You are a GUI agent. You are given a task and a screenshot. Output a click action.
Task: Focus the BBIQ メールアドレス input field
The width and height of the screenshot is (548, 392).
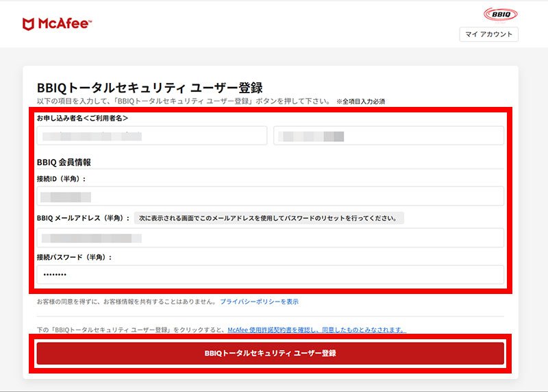(x=271, y=238)
